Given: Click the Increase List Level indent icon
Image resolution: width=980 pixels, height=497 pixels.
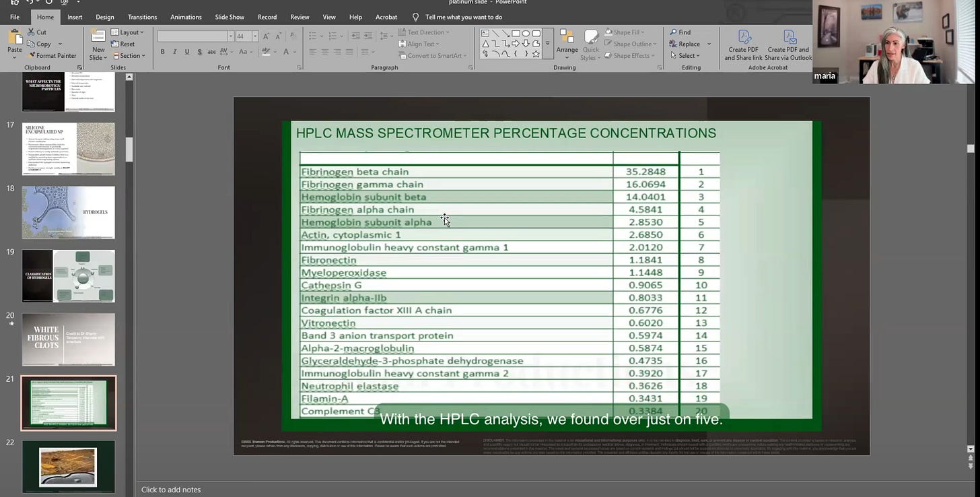Looking at the screenshot, I should 368,36.
